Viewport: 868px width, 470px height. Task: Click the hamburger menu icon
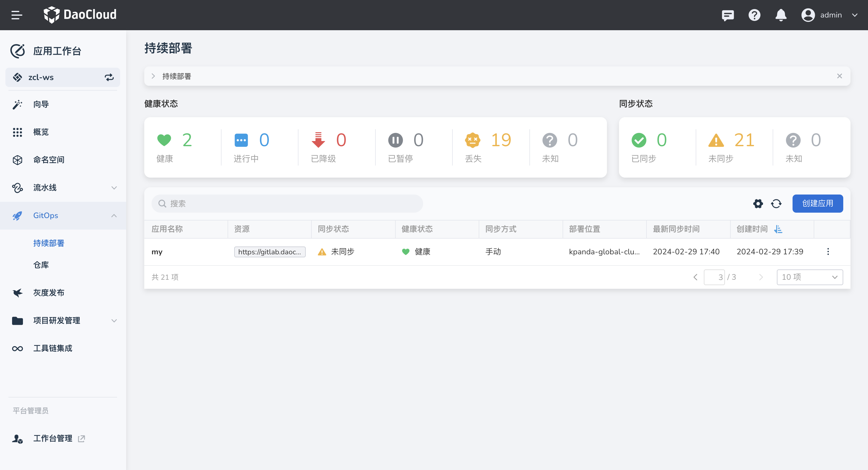(x=17, y=15)
